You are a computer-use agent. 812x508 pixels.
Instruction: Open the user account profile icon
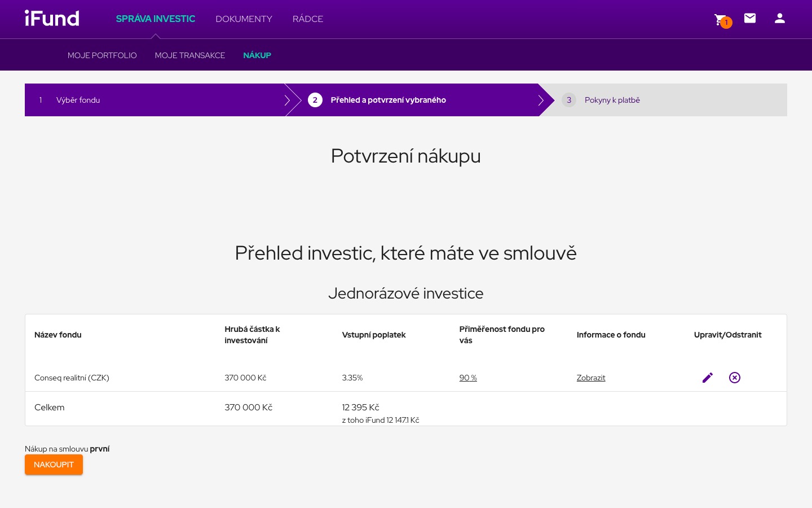click(780, 18)
